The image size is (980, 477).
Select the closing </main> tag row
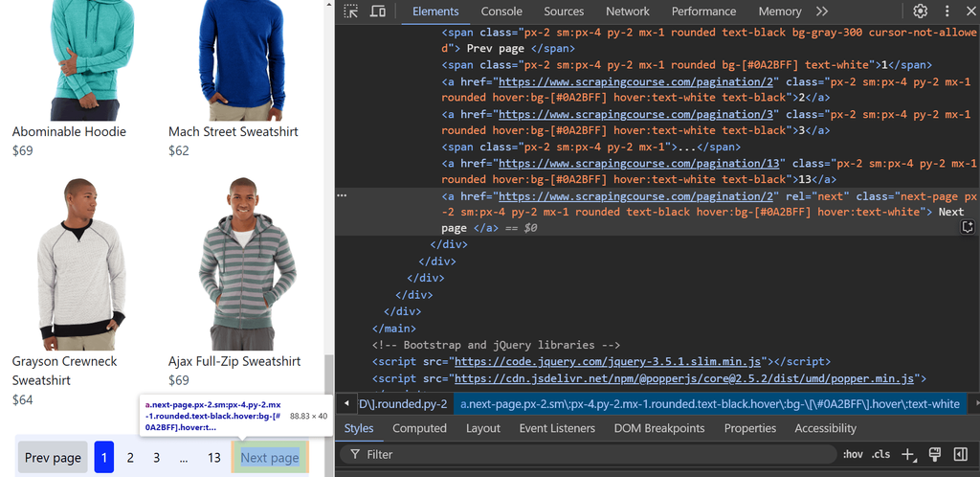[393, 328]
